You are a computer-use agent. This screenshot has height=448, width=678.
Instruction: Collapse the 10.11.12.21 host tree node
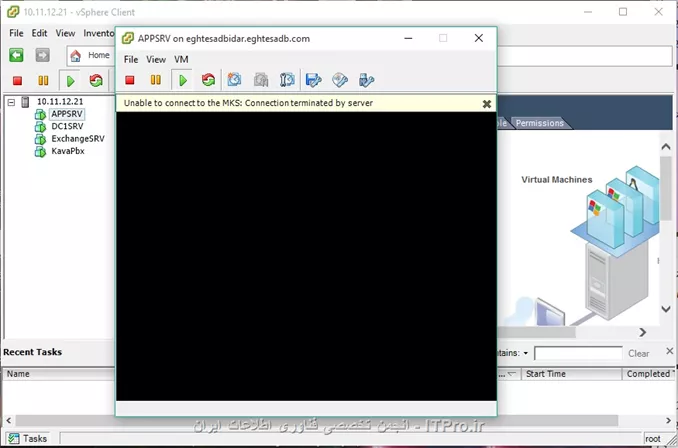(12, 102)
